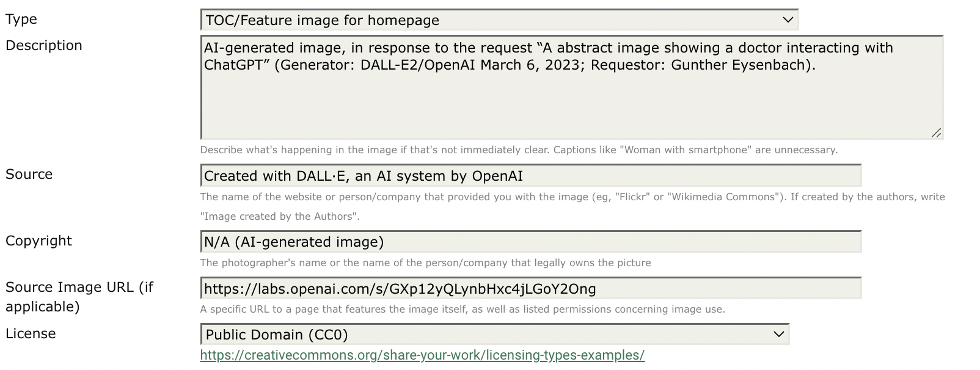Click the chevron arrow on Type dropdown
980x370 pixels.
pyautogui.click(x=788, y=20)
